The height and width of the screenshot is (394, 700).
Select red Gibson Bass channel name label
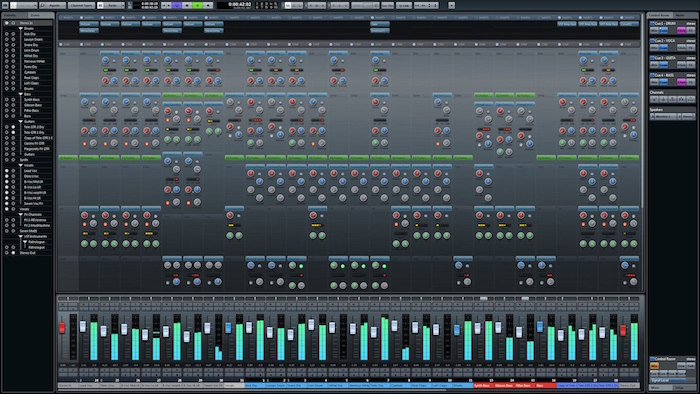504,385
